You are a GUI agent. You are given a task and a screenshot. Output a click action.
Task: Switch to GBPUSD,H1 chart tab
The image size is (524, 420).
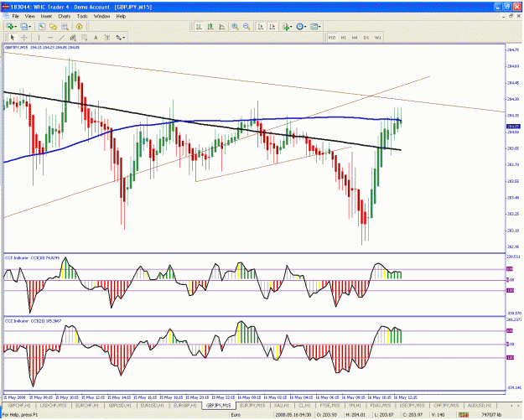click(120, 406)
